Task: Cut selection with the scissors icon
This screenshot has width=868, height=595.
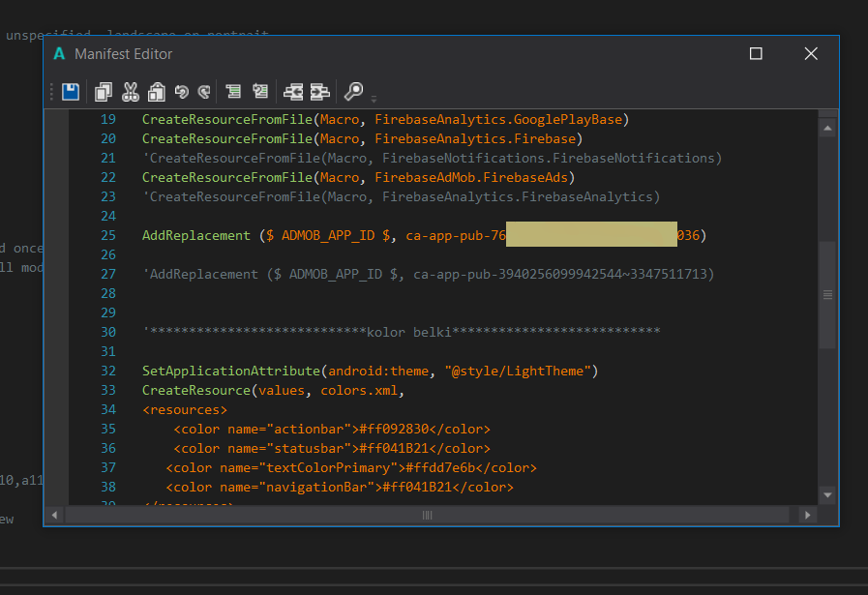Action: coord(130,91)
